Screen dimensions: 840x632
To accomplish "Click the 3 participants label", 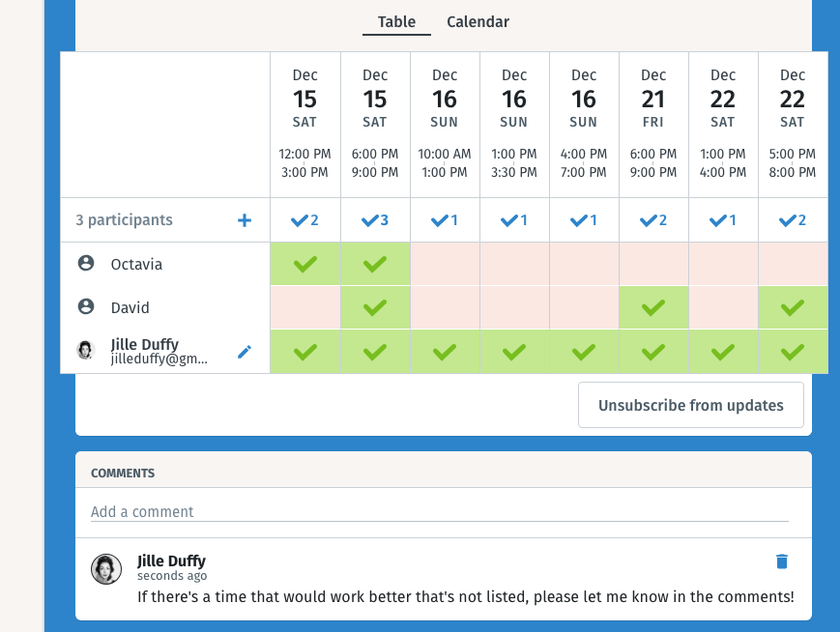I will click(124, 220).
